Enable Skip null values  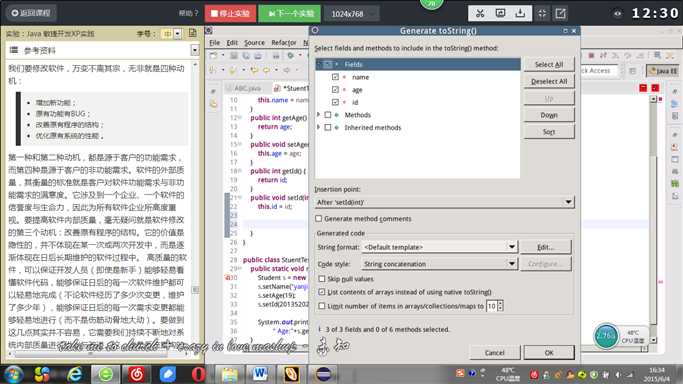tap(322, 279)
